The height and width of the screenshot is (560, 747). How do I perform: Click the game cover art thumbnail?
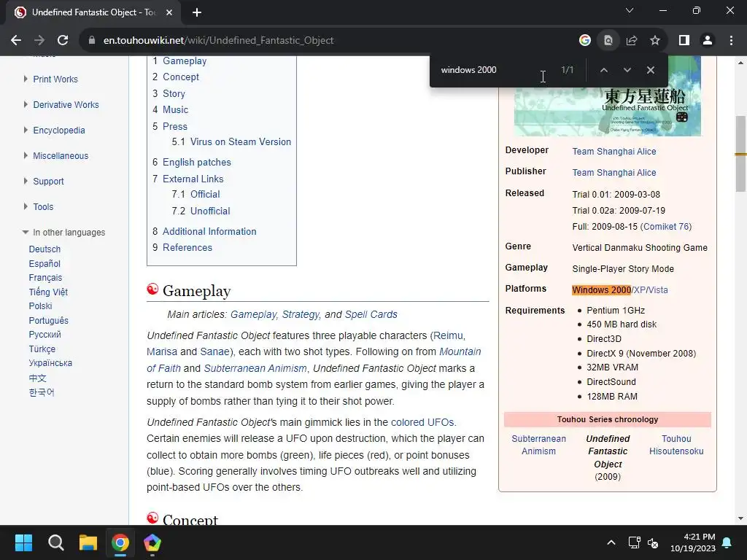click(x=608, y=96)
